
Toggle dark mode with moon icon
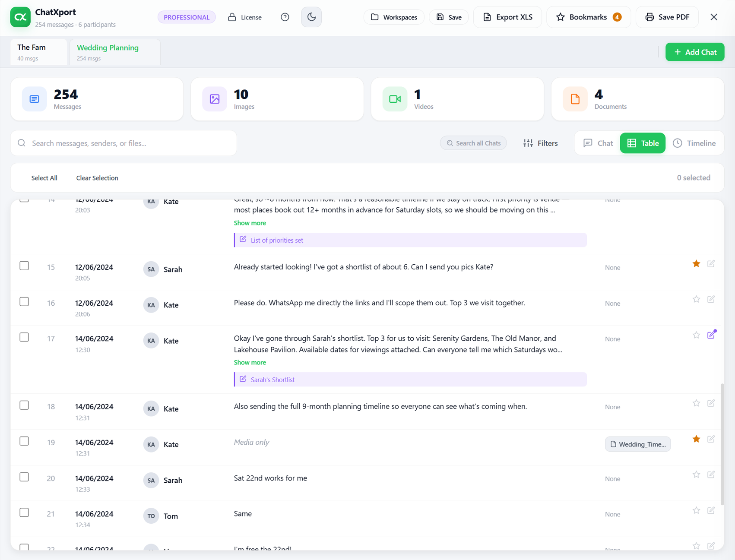pyautogui.click(x=311, y=17)
